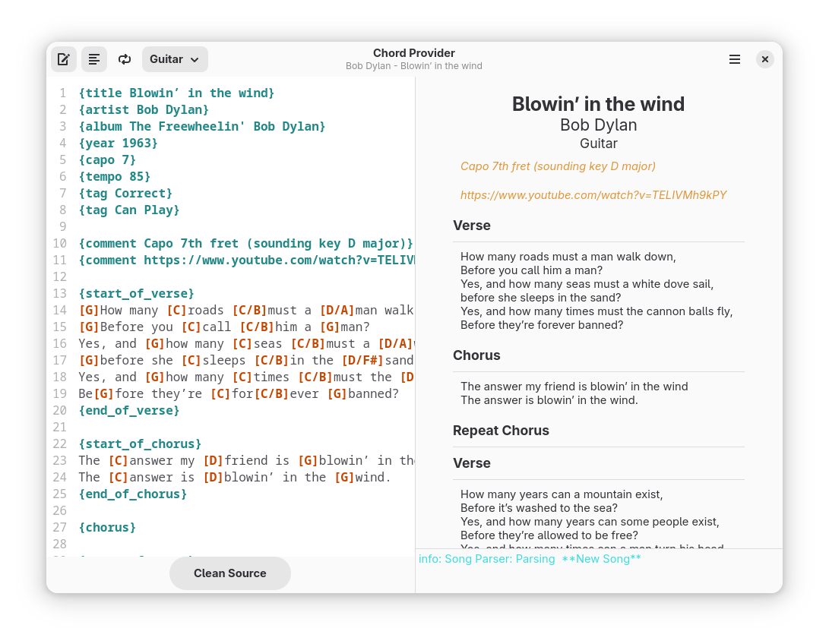Click the Capo 7th fret comment in the preview
This screenshot has width=829, height=644.
click(x=558, y=166)
